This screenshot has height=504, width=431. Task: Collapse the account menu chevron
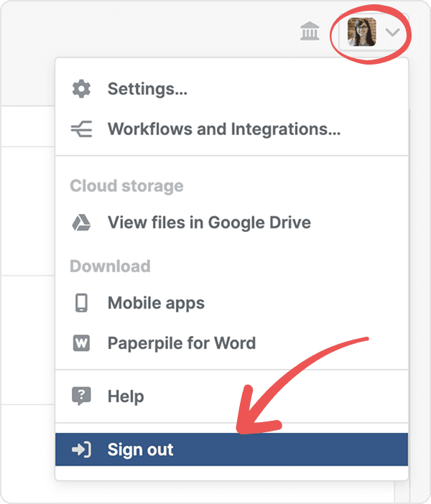point(392,32)
